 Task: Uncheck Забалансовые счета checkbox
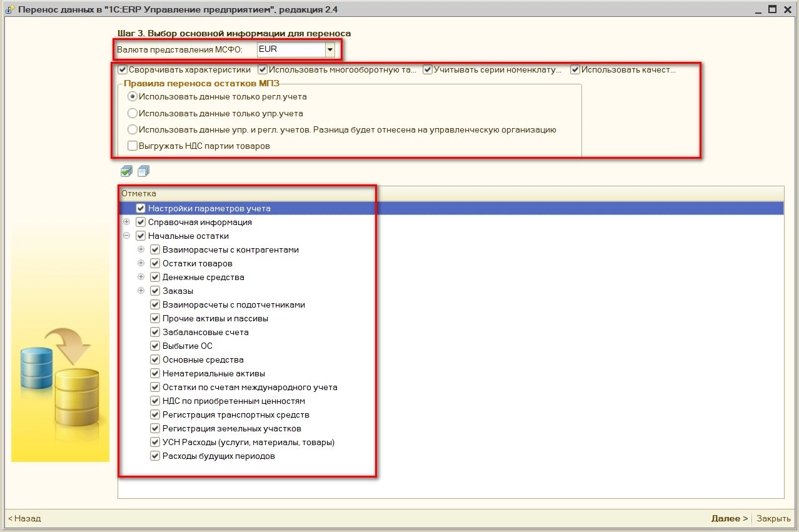[x=155, y=332]
